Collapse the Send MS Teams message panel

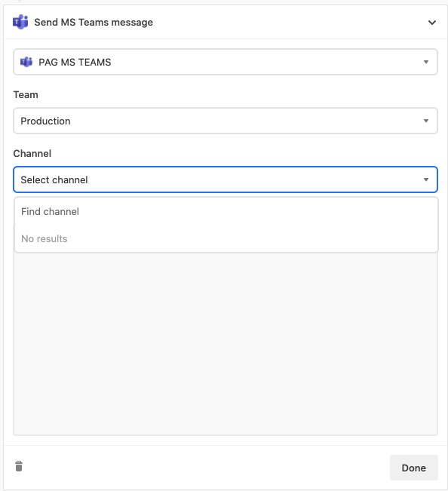coord(432,23)
